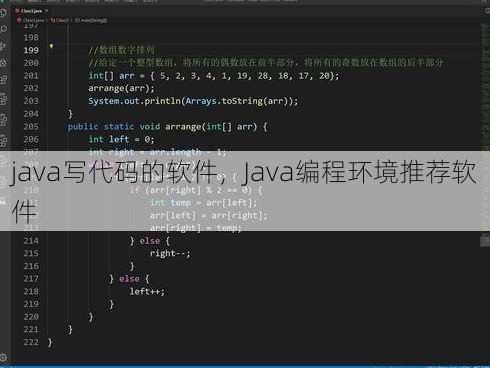The image size is (490, 368).
Task: Click the right--; statement
Action: (x=170, y=254)
